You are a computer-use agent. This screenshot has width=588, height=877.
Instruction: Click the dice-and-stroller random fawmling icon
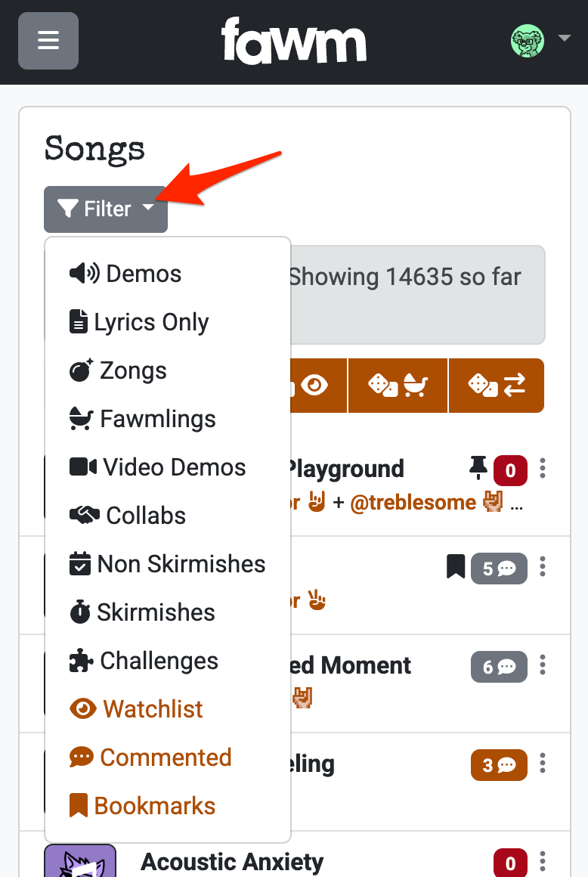(398, 386)
